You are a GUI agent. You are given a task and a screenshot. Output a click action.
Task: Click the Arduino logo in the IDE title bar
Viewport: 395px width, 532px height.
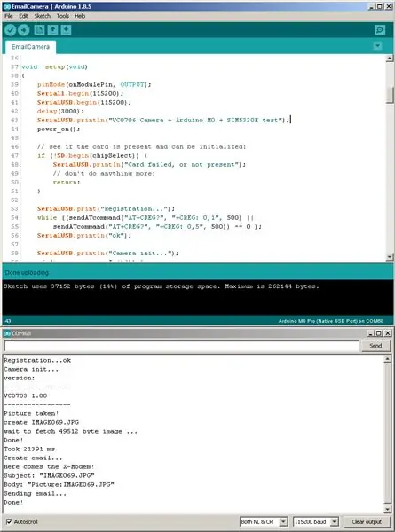point(6,6)
